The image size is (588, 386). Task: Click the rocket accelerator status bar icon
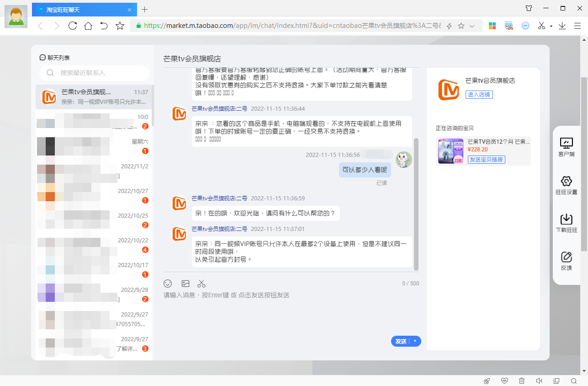point(487,381)
